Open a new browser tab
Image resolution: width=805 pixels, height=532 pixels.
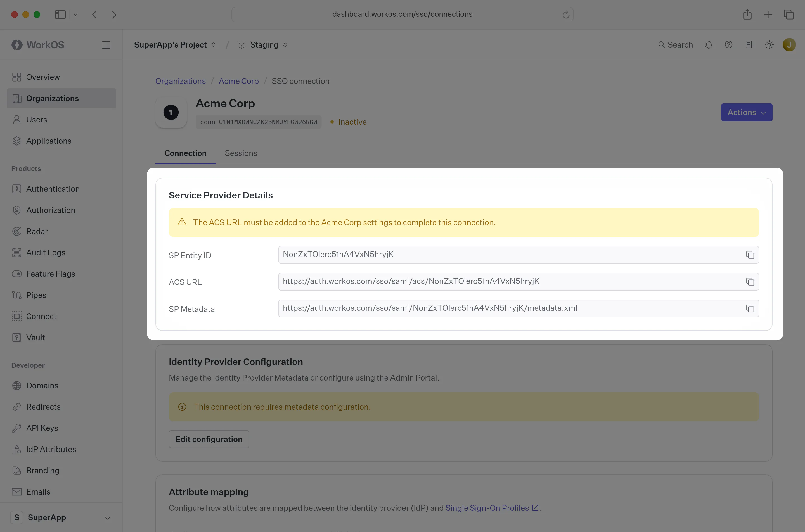coord(768,15)
